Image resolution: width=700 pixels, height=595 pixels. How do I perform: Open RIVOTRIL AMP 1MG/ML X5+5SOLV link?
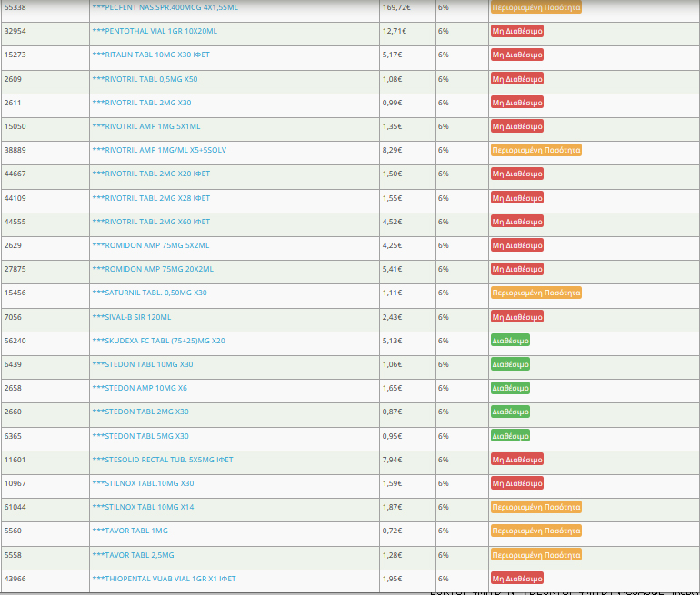pyautogui.click(x=158, y=150)
